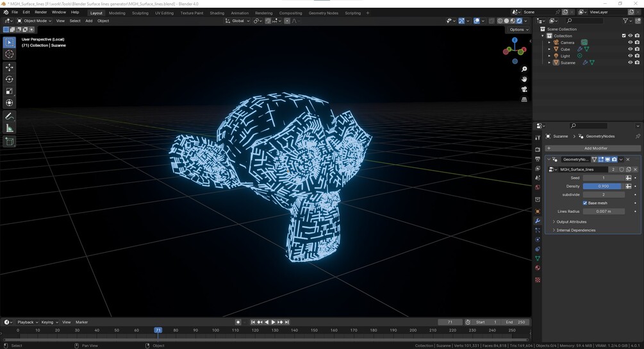Expand the Suzanne tree item
This screenshot has height=349, width=644.
pyautogui.click(x=549, y=62)
